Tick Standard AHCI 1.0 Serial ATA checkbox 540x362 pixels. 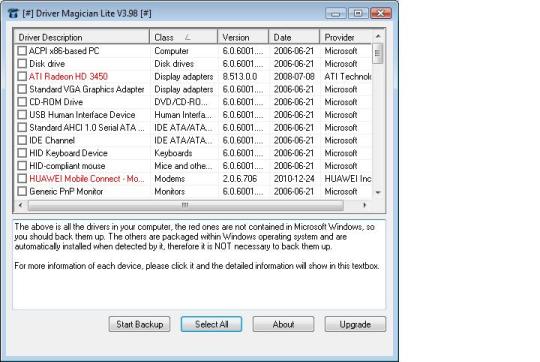click(x=22, y=127)
